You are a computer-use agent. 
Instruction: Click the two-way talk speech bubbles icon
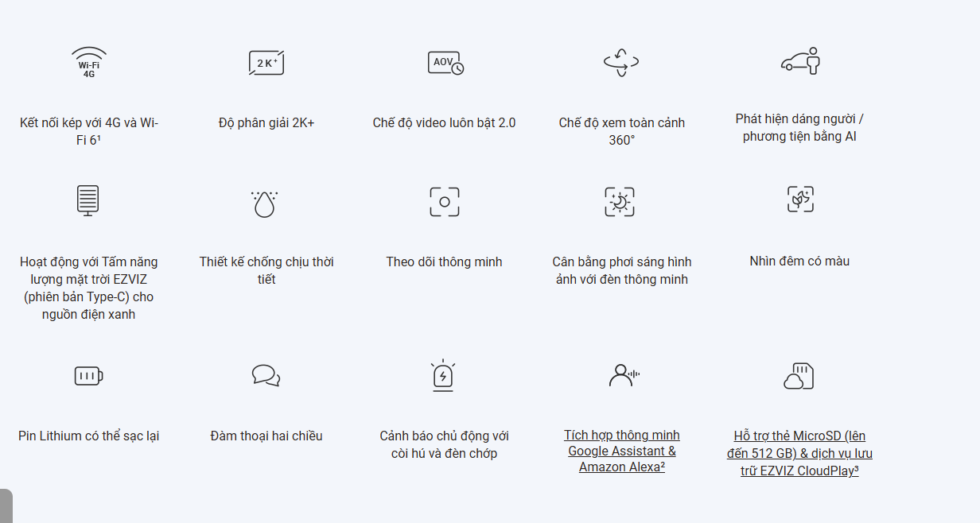[x=266, y=375]
